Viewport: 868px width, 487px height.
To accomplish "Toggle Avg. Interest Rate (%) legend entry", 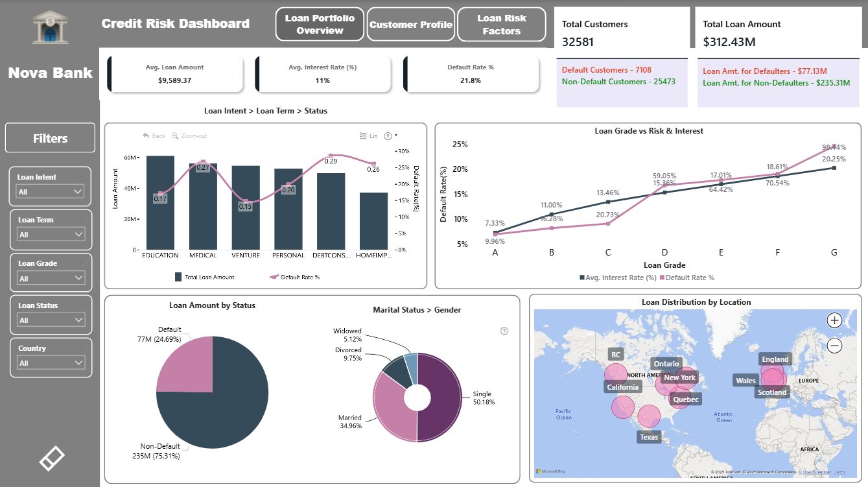I will (x=617, y=278).
